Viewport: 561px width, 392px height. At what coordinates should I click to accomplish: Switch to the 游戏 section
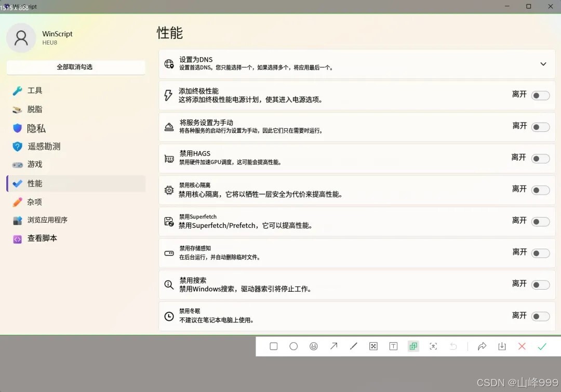tap(76, 165)
